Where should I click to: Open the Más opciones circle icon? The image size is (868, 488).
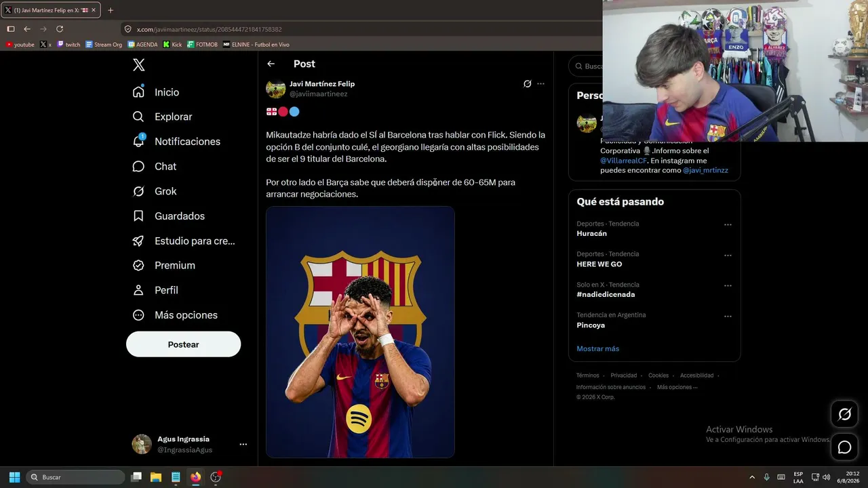click(x=138, y=315)
